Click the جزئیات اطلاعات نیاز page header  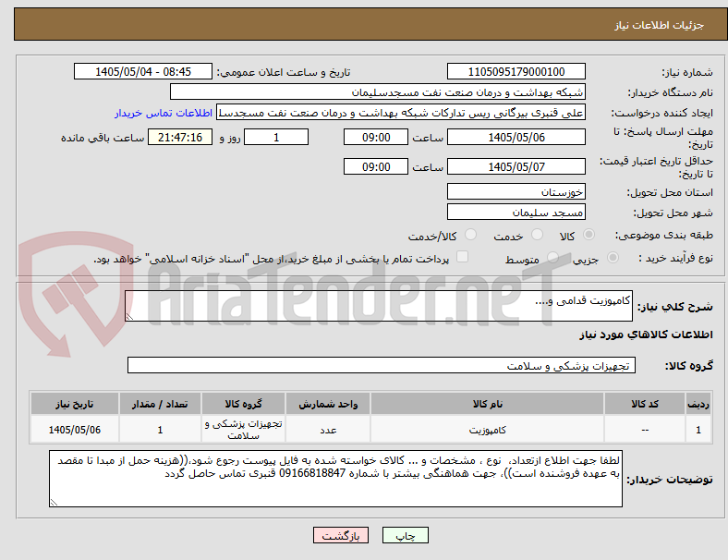point(660,25)
